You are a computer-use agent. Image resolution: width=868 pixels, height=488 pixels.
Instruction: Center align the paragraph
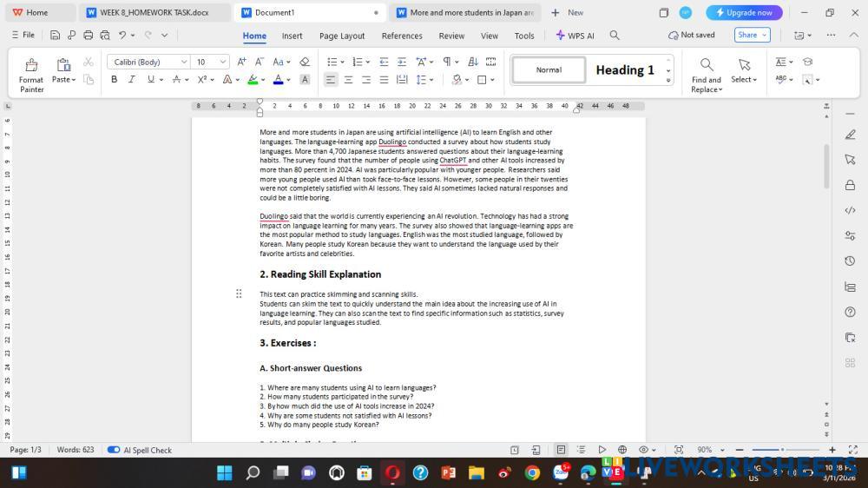(x=348, y=79)
